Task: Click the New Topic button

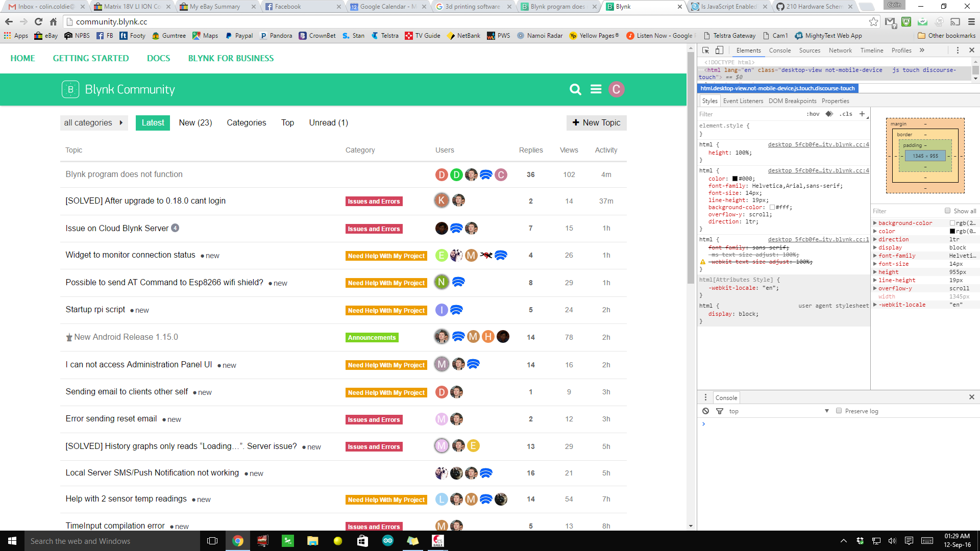Action: 596,122
